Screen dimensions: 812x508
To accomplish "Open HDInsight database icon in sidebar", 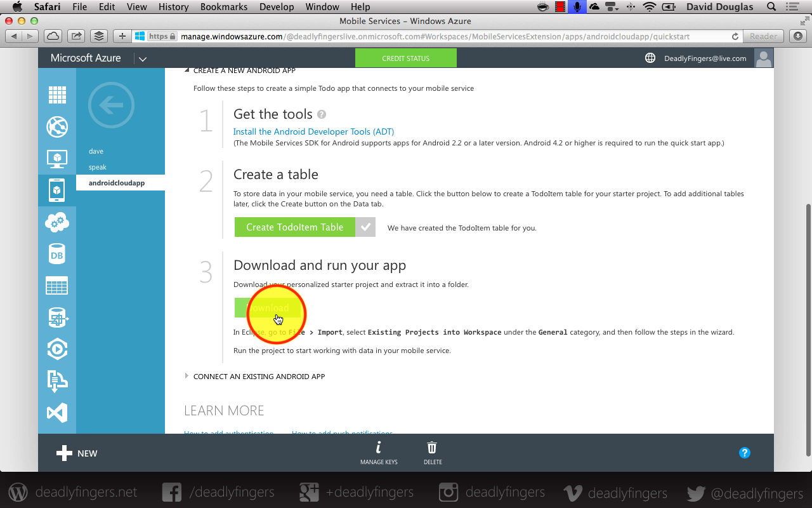I will [57, 317].
